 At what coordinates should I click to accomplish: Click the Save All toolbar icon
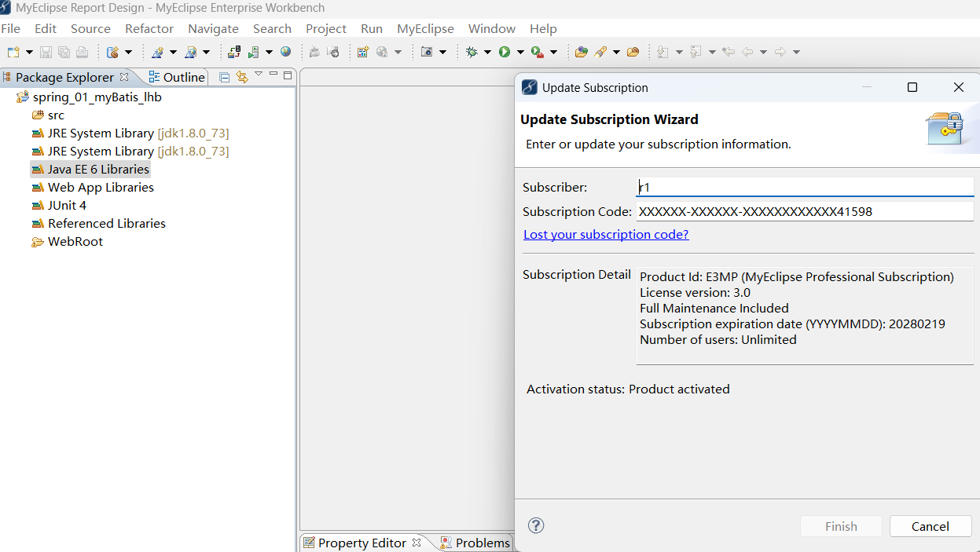[64, 52]
